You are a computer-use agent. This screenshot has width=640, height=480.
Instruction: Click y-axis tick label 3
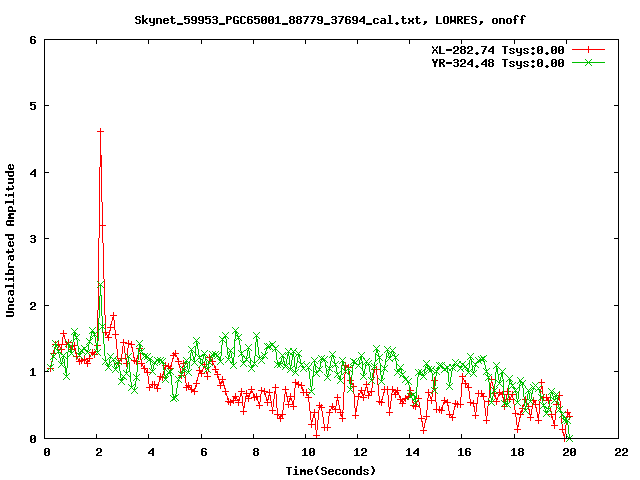click(33, 239)
